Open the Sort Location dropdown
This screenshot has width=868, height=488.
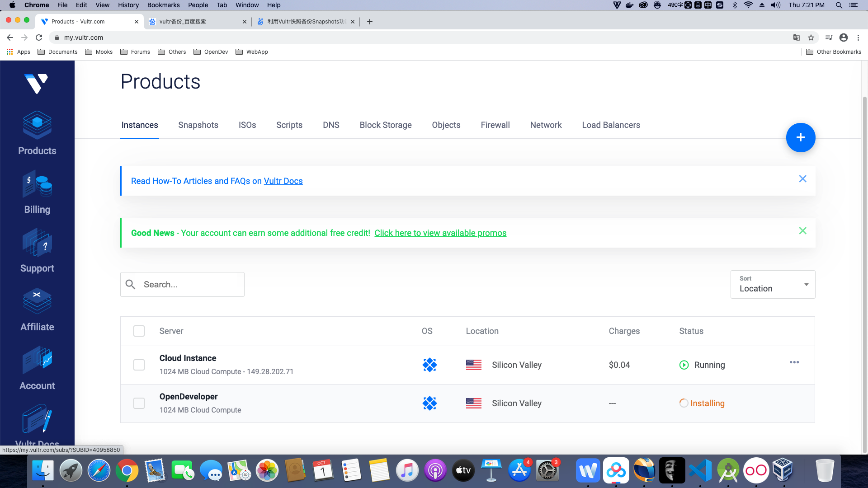(773, 284)
